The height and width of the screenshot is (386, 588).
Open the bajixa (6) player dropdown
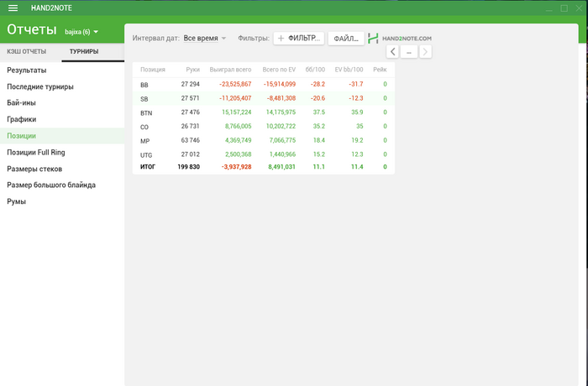pos(81,32)
